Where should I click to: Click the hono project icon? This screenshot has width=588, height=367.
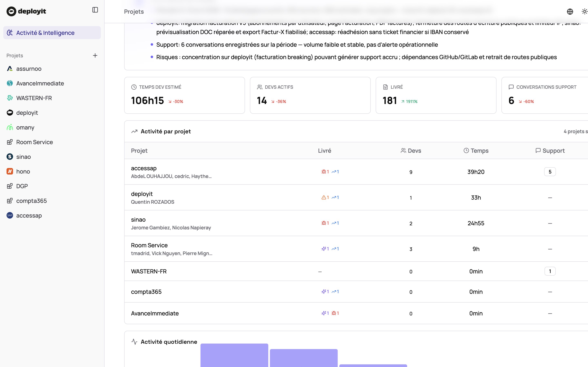pyautogui.click(x=10, y=171)
